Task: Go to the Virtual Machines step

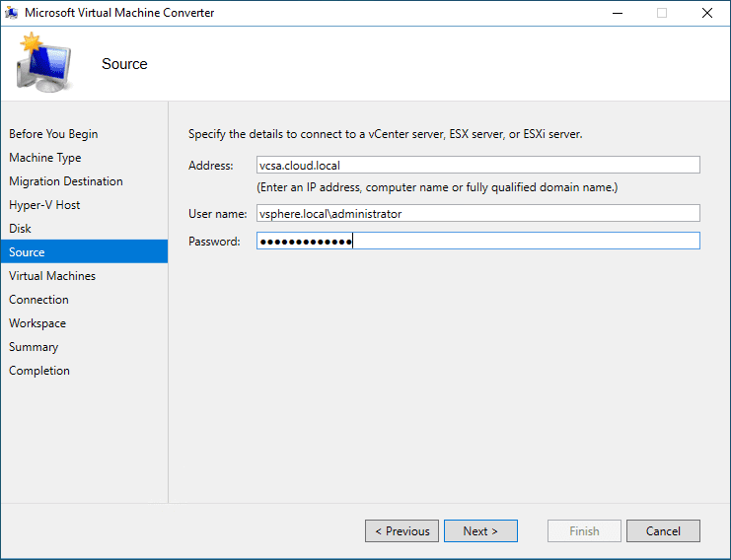Action: point(52,276)
